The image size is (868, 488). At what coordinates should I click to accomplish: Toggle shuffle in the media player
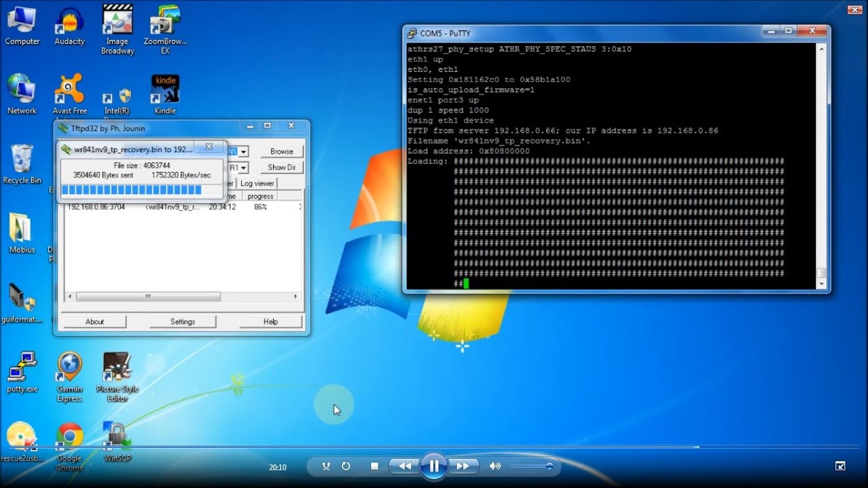point(326,466)
